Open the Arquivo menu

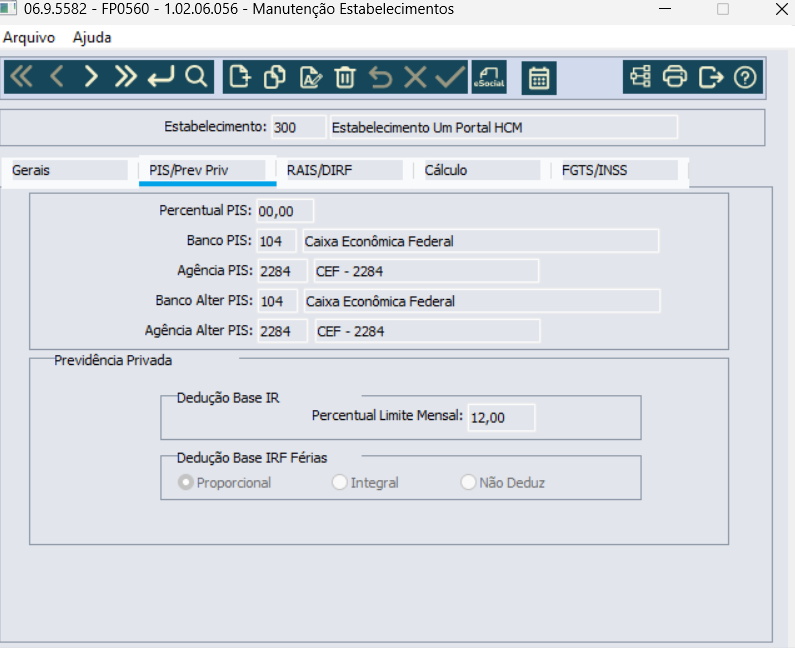click(29, 38)
